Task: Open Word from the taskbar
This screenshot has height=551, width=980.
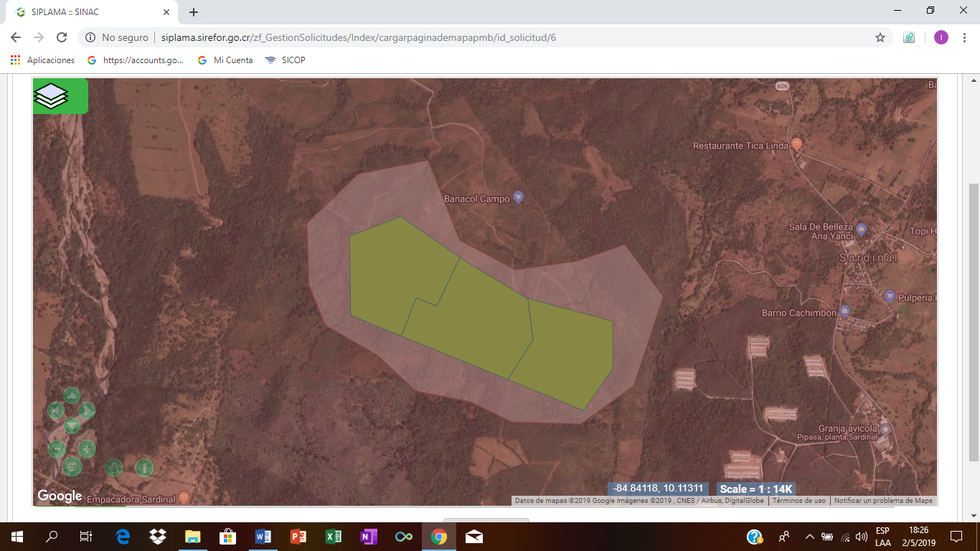Action: (x=263, y=537)
